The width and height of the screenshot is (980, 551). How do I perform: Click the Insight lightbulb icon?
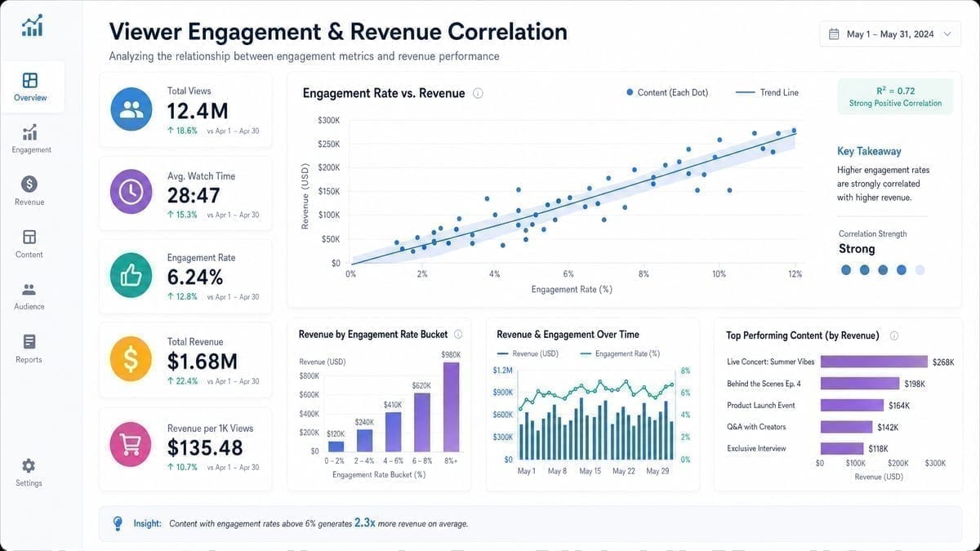[118, 523]
